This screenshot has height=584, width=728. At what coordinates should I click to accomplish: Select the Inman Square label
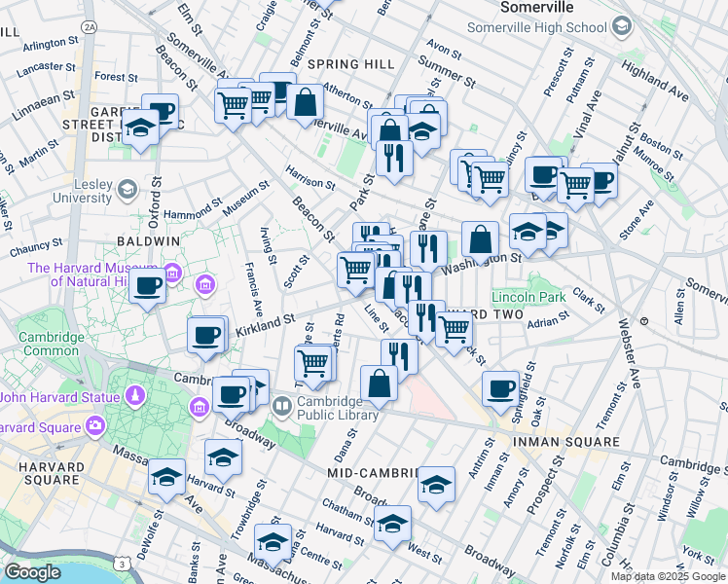[x=566, y=442]
